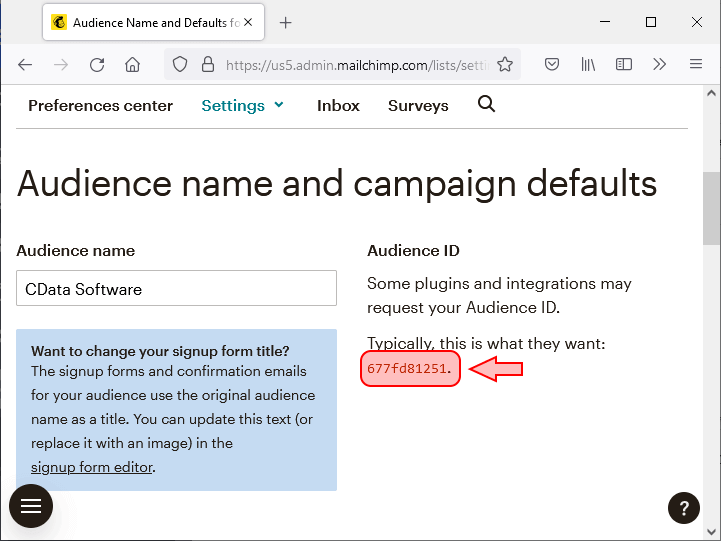The height and width of the screenshot is (541, 721).
Task: Go to the Surveys tab
Action: (418, 105)
